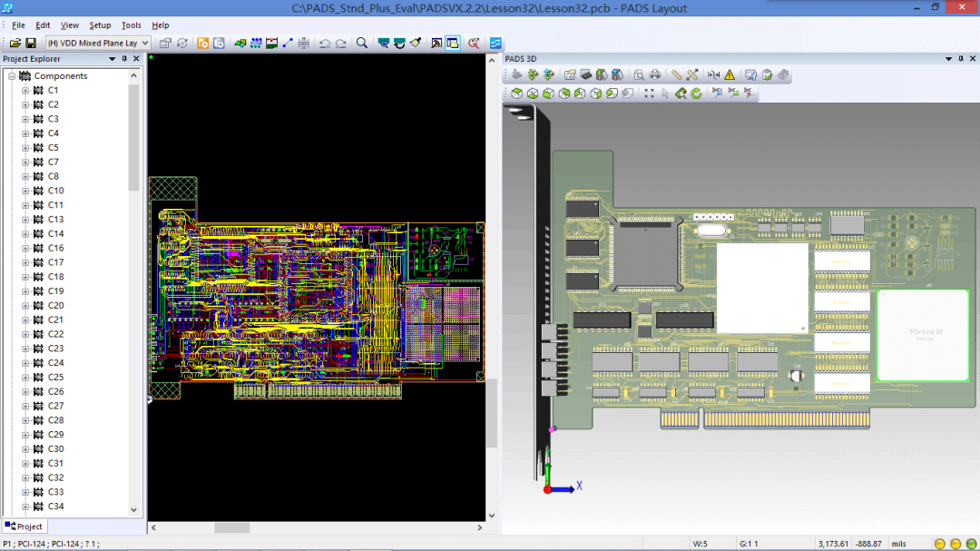Collapse the Components tree node
This screenshot has width=980, height=551.
click(x=12, y=76)
